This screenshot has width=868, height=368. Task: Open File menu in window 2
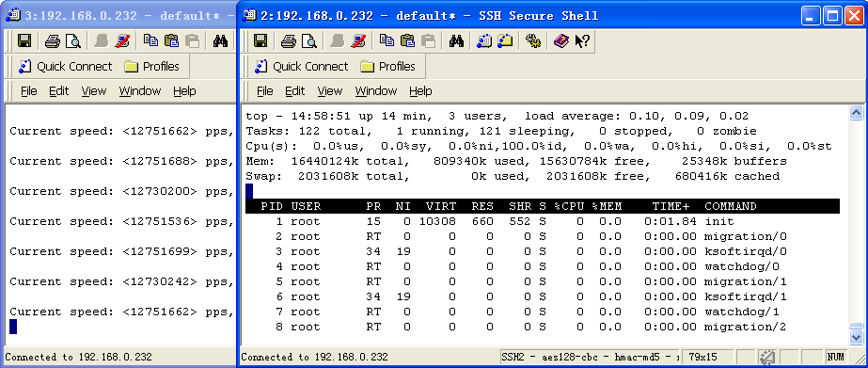click(x=265, y=91)
